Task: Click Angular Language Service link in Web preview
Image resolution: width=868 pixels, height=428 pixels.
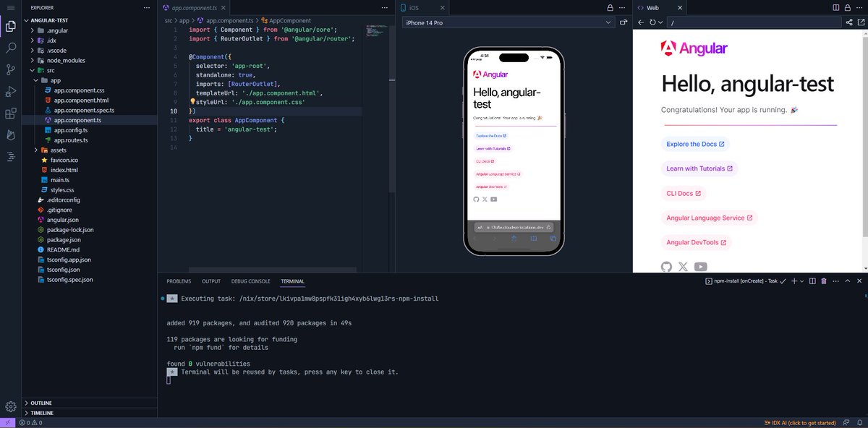Action: pos(709,218)
